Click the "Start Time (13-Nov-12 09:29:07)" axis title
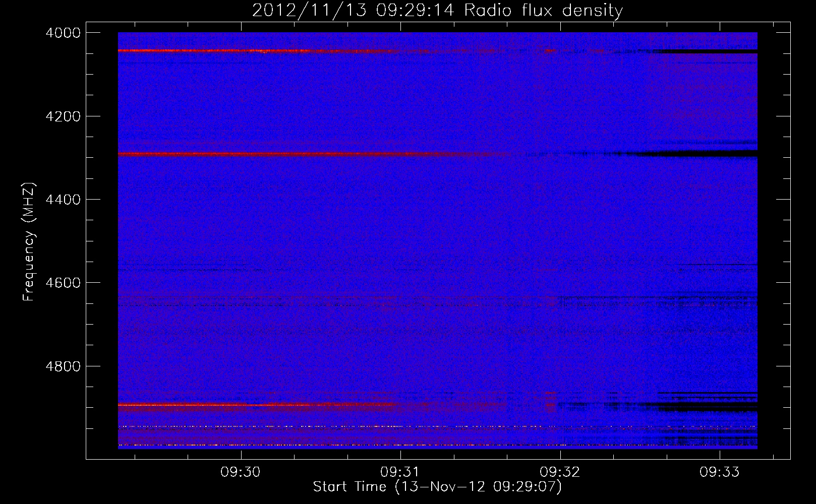This screenshot has width=816, height=504. 437,487
